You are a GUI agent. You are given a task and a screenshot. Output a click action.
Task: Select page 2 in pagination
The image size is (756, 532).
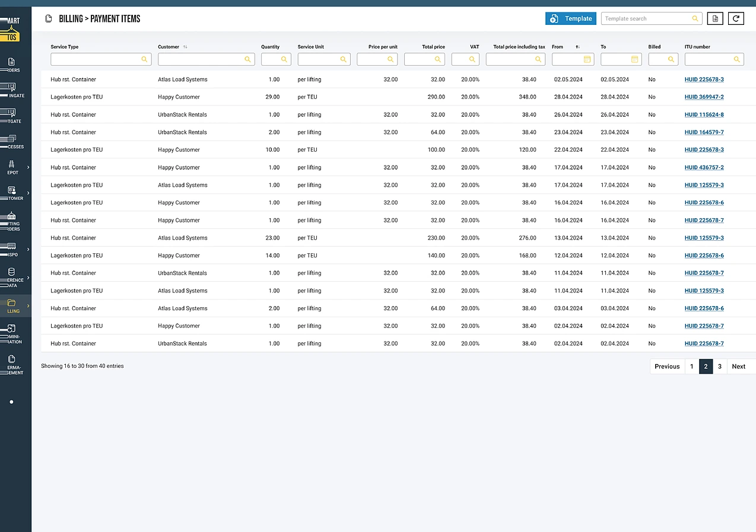point(706,367)
